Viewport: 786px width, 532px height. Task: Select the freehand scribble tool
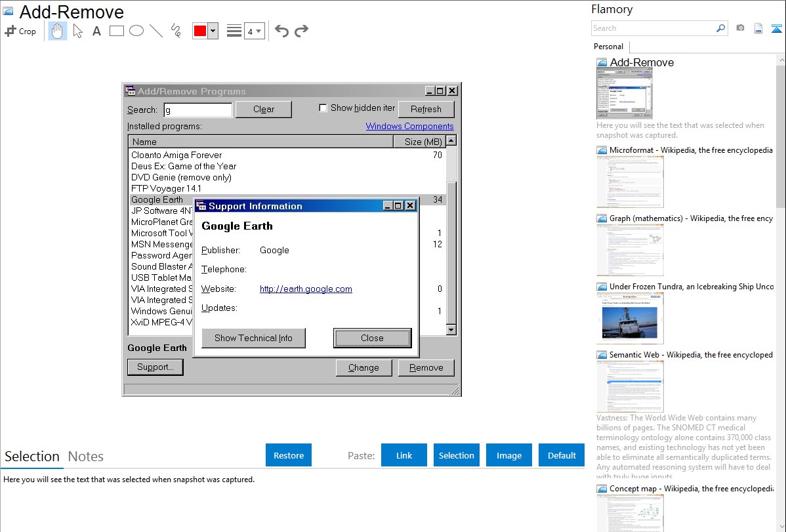click(x=176, y=31)
